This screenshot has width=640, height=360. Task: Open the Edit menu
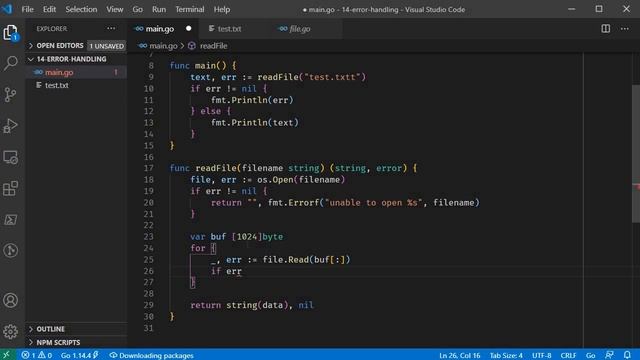49,9
